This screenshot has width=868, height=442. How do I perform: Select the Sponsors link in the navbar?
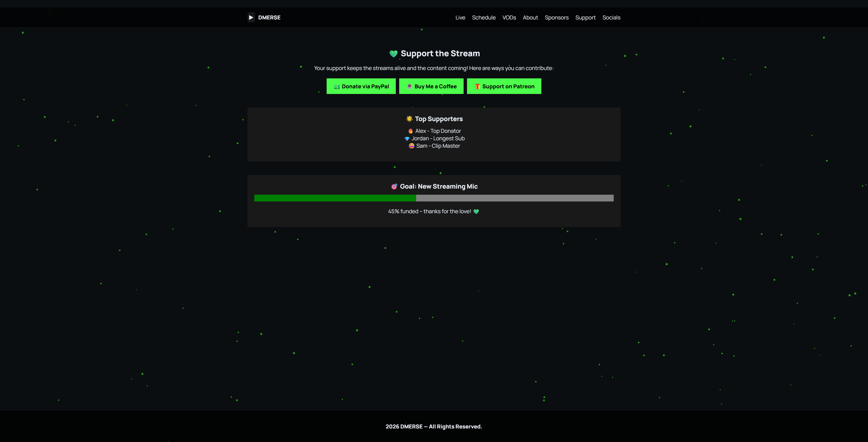tap(557, 17)
